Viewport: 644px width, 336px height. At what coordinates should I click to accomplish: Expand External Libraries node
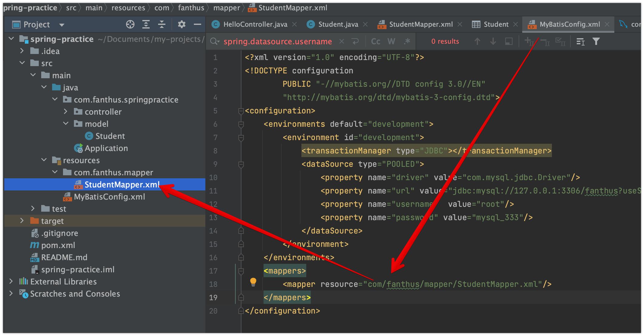[x=11, y=281]
